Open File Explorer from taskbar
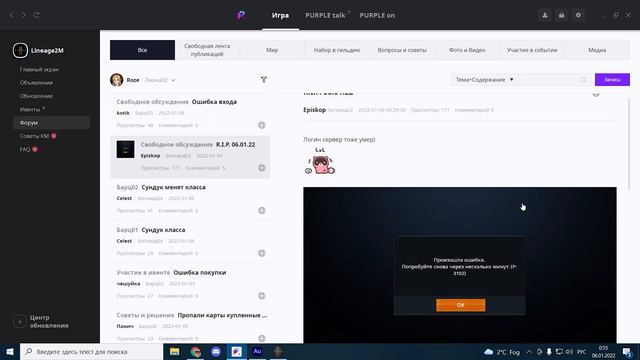 (x=175, y=351)
